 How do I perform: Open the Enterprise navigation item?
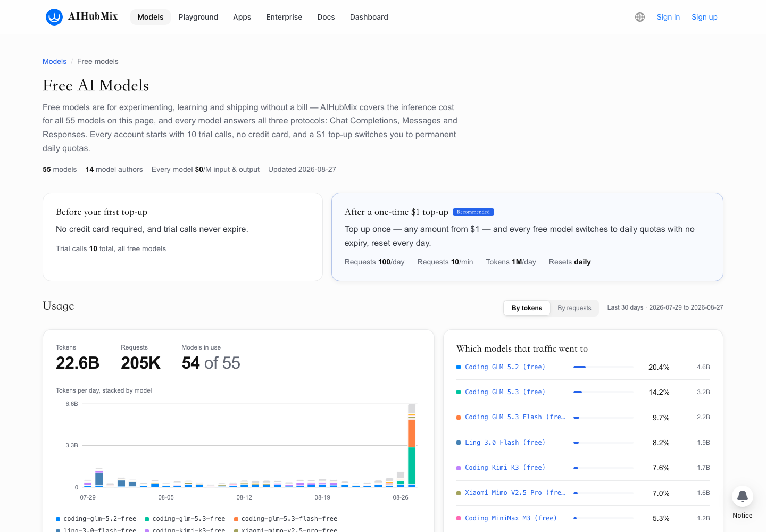[284, 17]
